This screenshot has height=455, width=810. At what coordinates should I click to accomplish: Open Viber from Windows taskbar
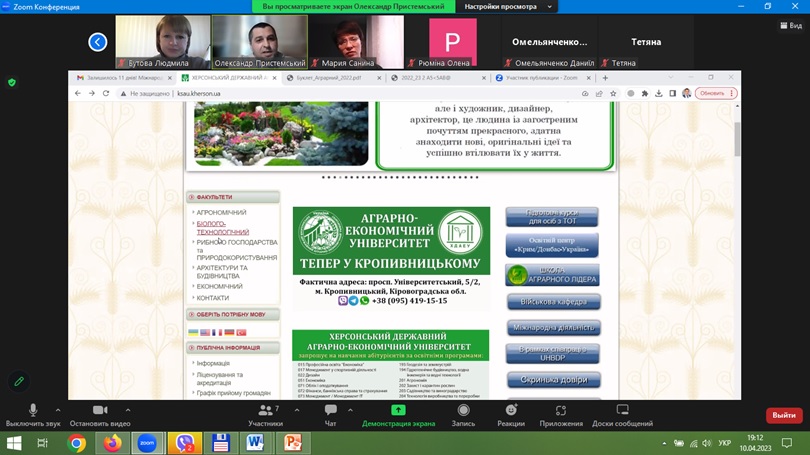click(184, 443)
